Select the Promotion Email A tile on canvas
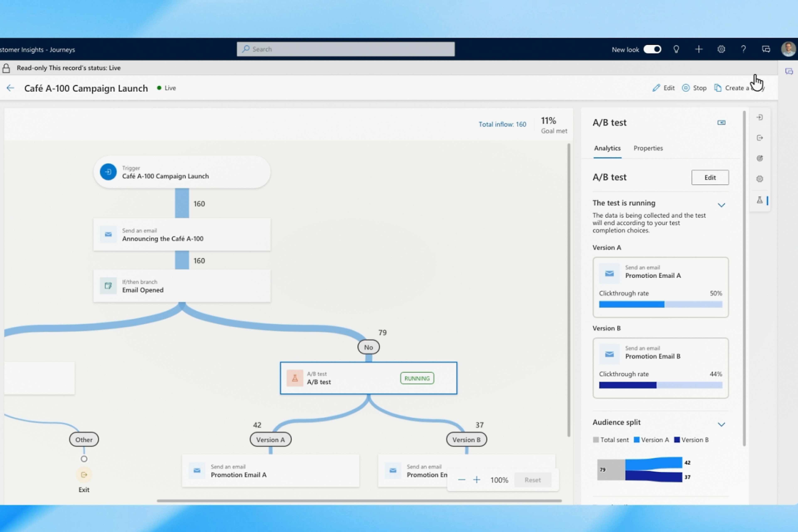 (x=270, y=470)
